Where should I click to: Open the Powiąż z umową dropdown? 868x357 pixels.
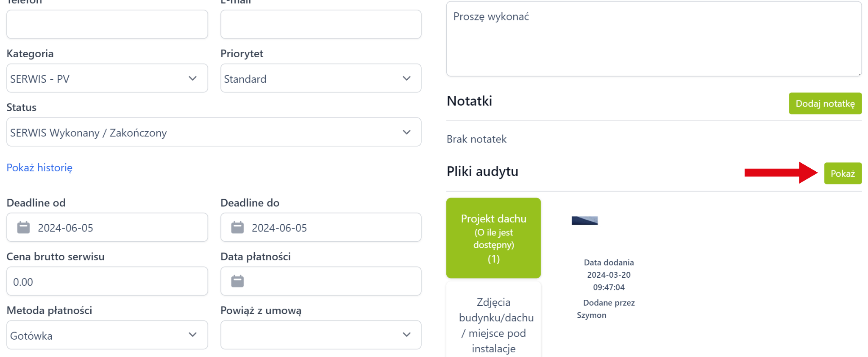(320, 335)
